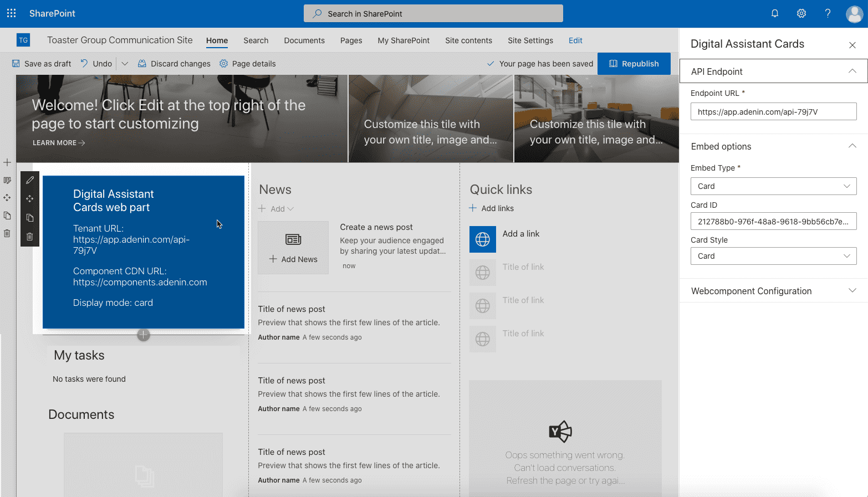Viewport: 868px width, 497px height.
Task: Discard changes to the page
Action: click(x=174, y=64)
